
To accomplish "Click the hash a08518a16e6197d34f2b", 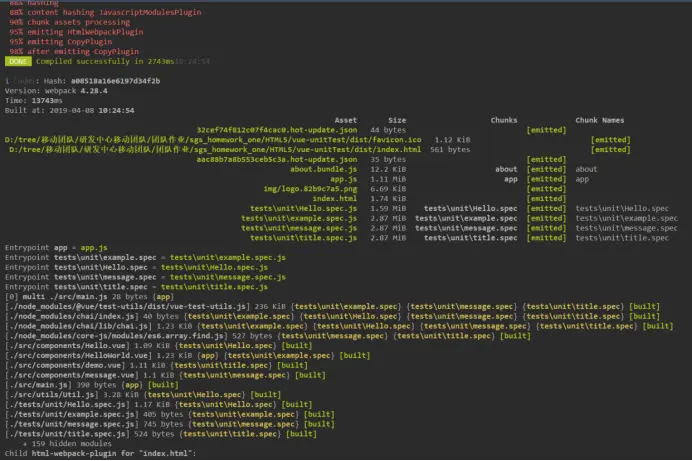I will pos(115,81).
